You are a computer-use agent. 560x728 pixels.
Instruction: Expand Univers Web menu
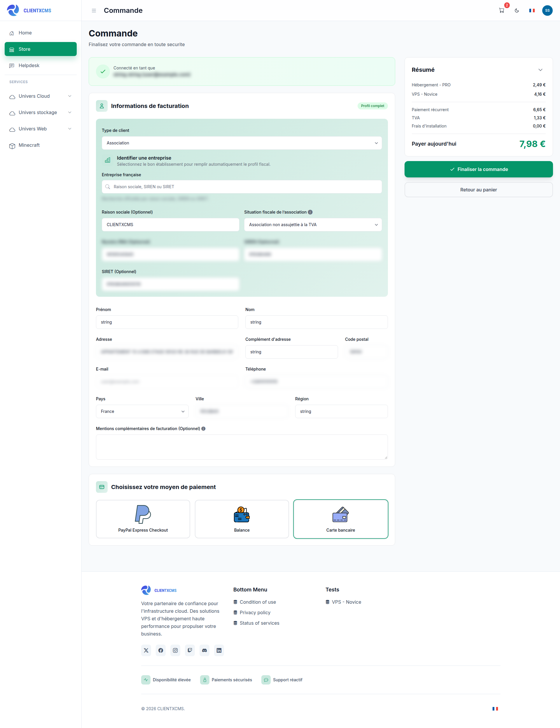(41, 129)
